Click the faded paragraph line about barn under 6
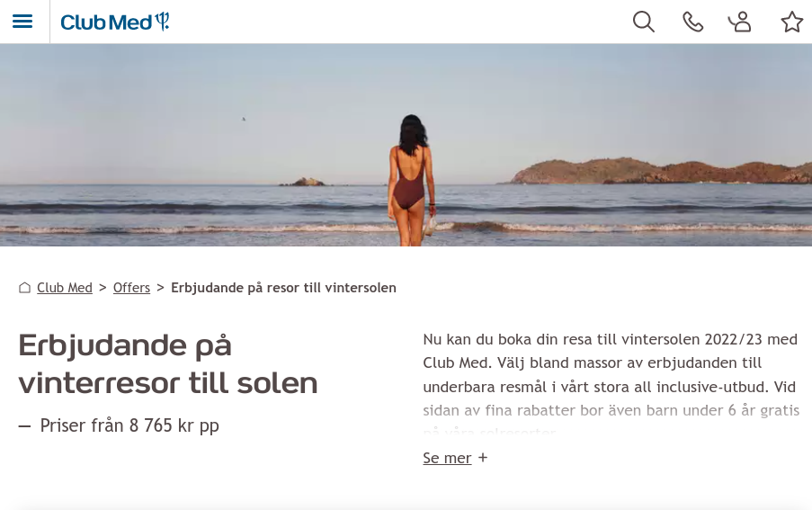 (611, 410)
